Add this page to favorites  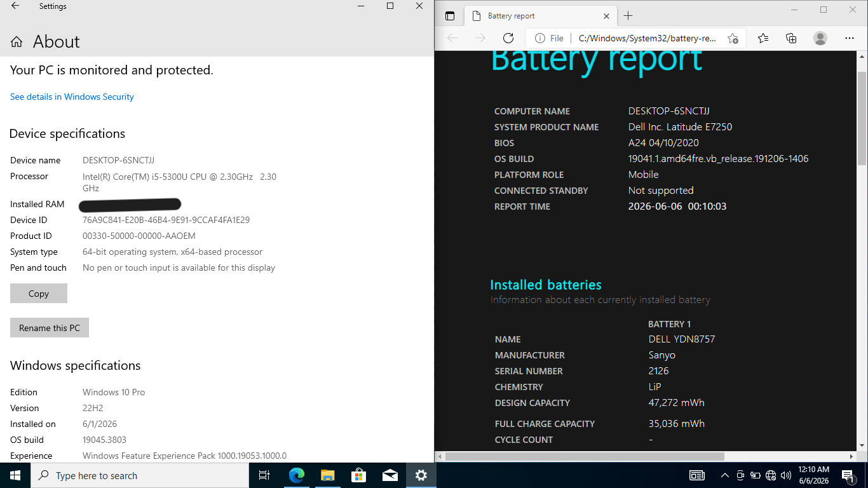[x=733, y=38]
